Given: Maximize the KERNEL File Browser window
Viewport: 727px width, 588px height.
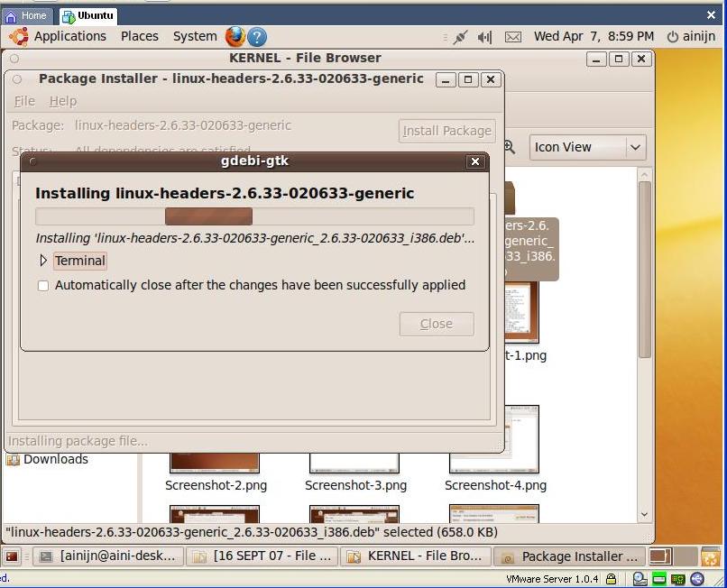Looking at the screenshot, I should [619, 59].
